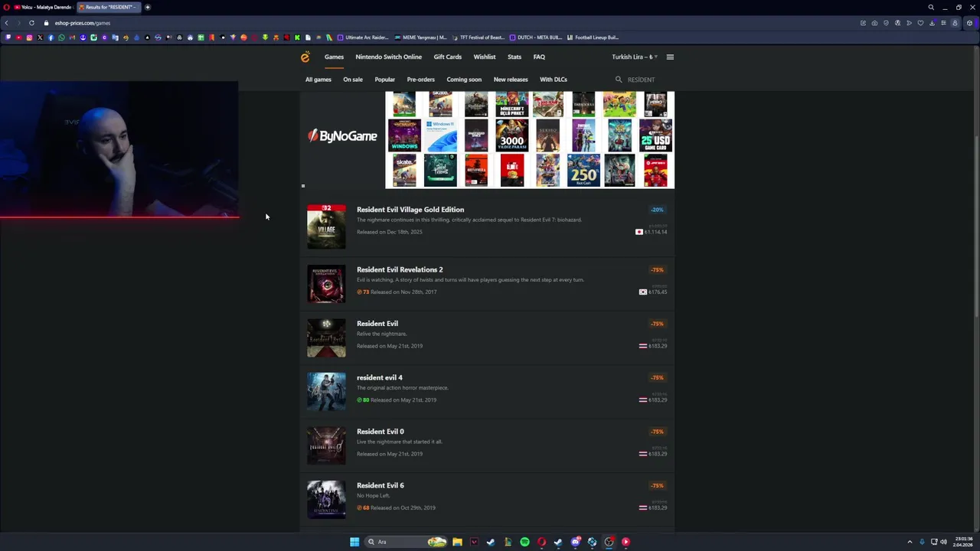Viewport: 980px width, 551px height.
Task: Open Resident Evil 6 title link
Action: coord(381,485)
